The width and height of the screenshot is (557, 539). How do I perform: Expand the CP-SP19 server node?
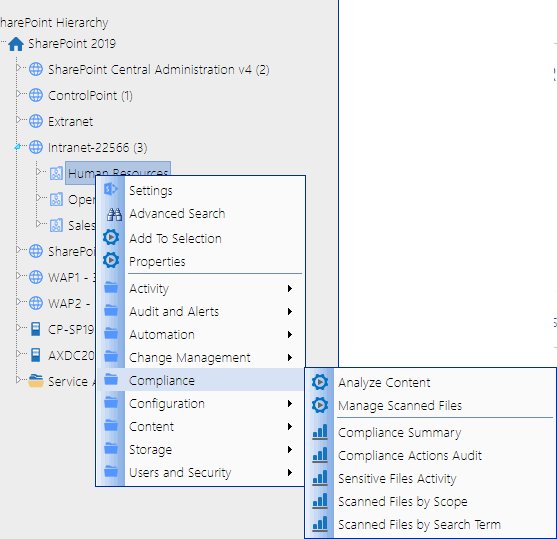point(18,327)
